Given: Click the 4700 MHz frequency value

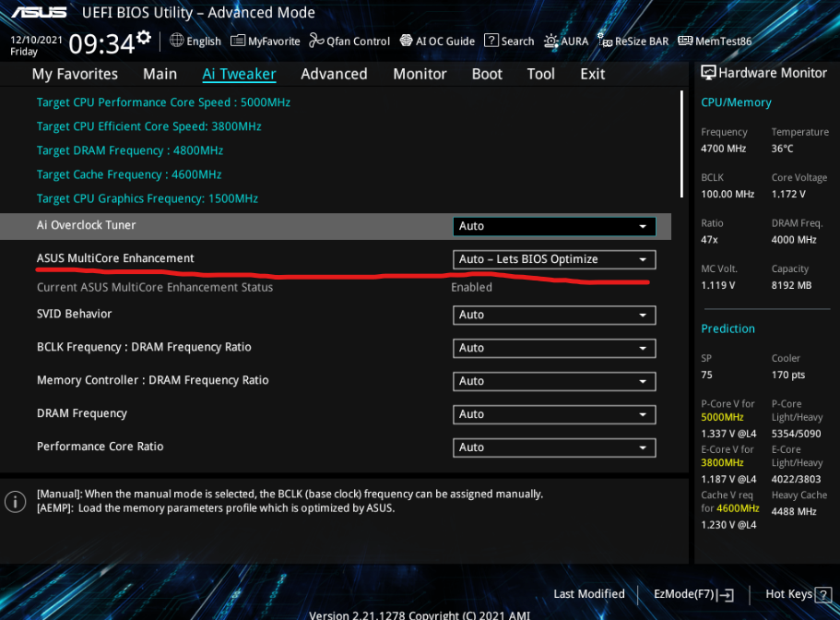Looking at the screenshot, I should pyautogui.click(x=723, y=149).
